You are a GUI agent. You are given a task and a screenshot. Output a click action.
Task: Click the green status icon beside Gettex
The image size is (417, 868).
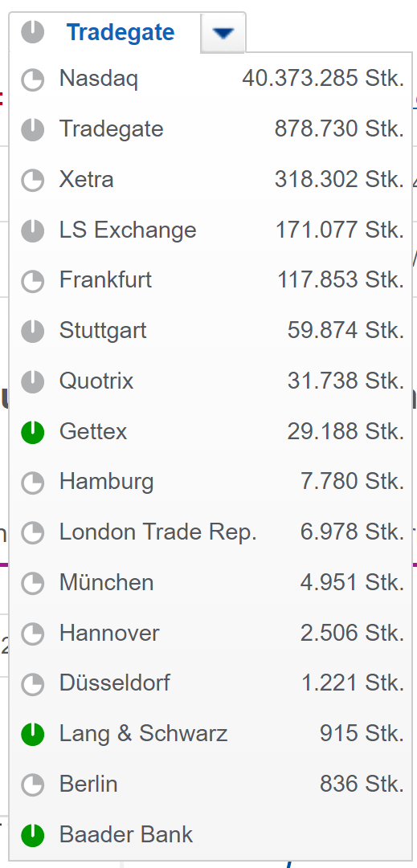coord(33,432)
